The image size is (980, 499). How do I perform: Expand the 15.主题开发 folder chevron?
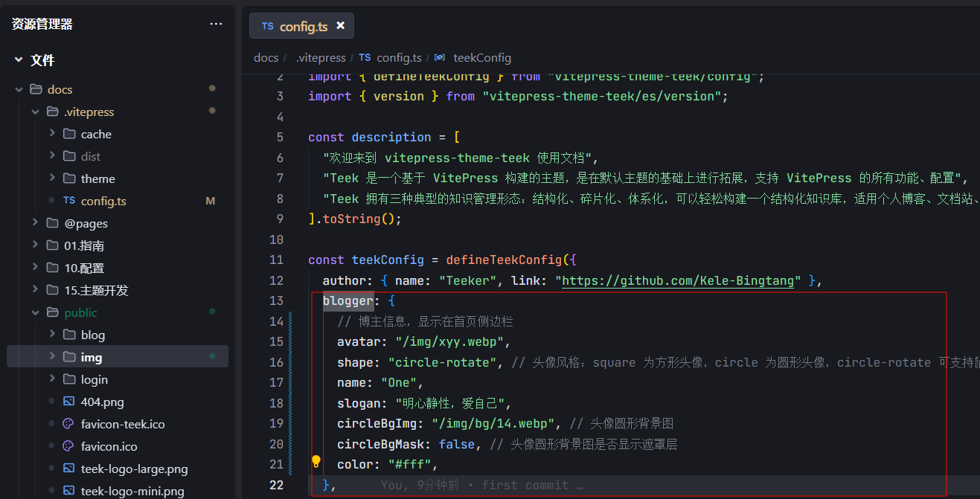pyautogui.click(x=35, y=290)
